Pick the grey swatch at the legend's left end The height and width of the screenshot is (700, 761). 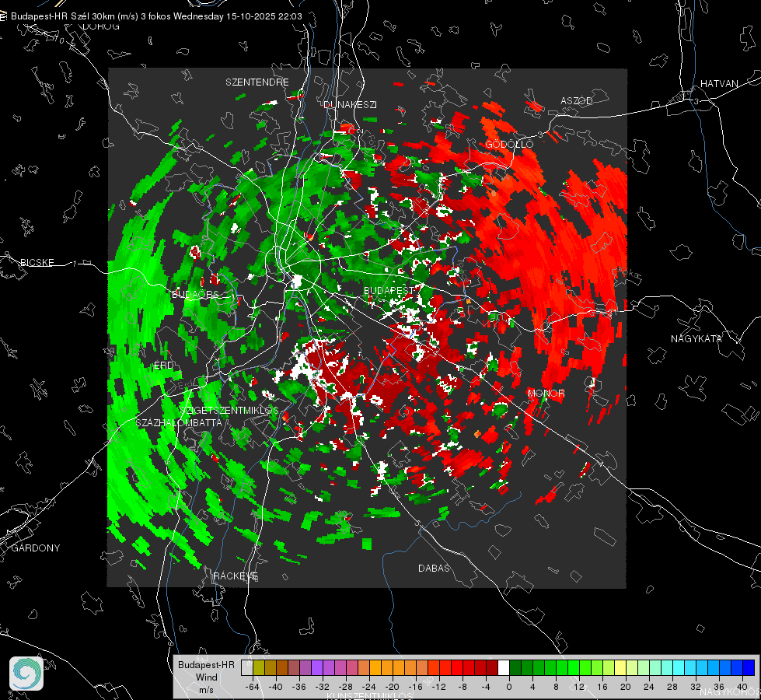point(247,667)
